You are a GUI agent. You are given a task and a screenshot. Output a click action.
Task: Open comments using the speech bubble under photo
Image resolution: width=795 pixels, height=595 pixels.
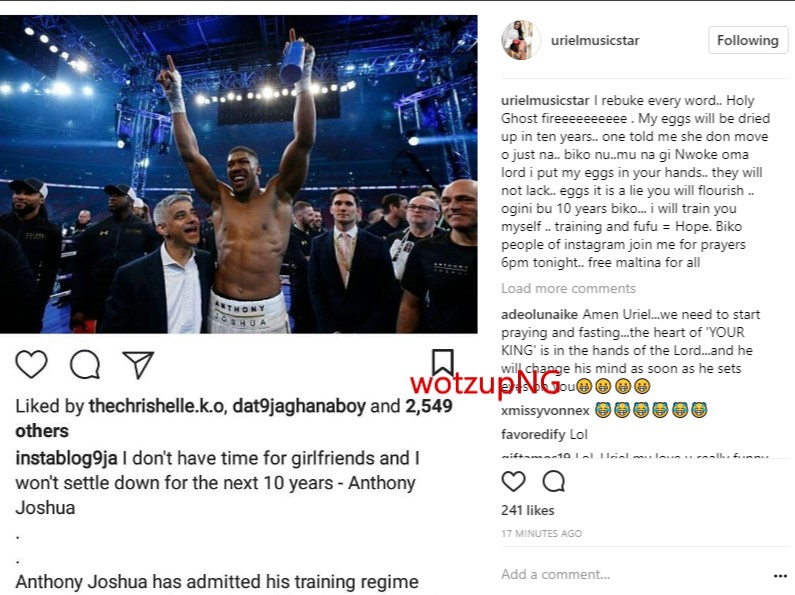coord(85,364)
